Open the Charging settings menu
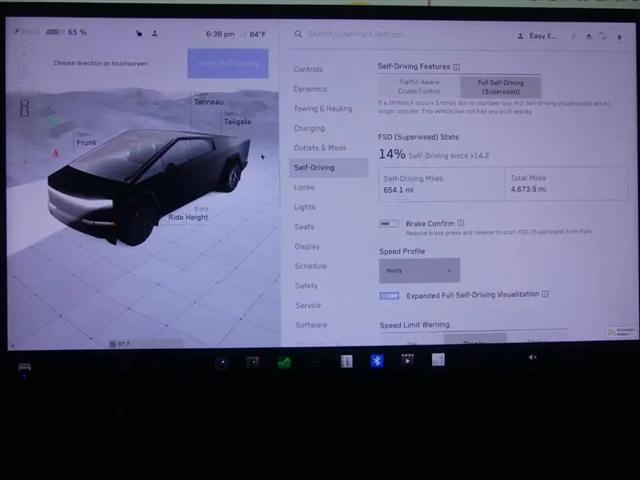Viewport: 640px width, 480px height. pos(309,128)
